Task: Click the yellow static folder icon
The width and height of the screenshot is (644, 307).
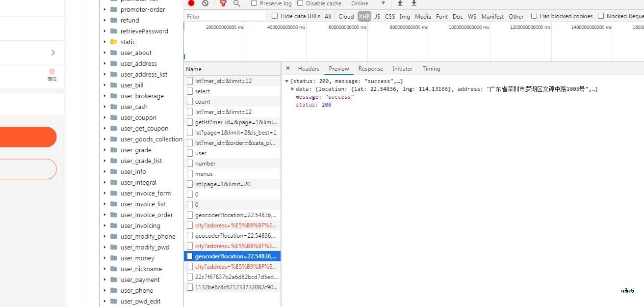Action: click(x=114, y=42)
